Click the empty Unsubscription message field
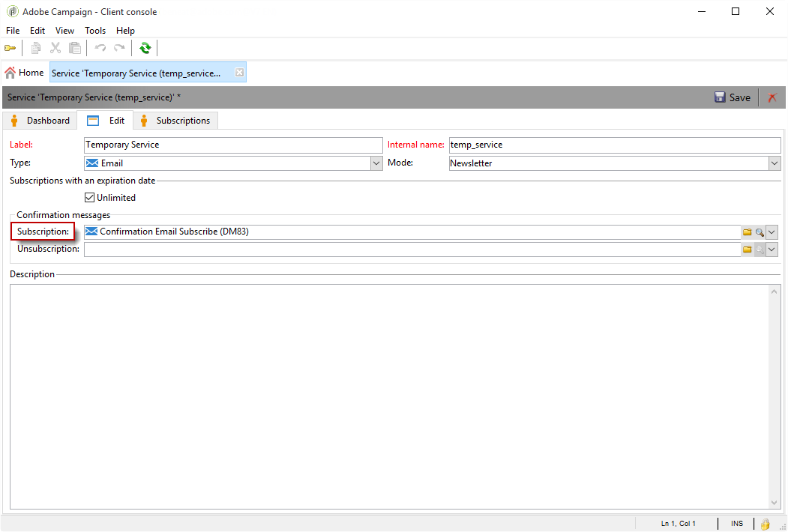788x532 pixels. pyautogui.click(x=412, y=250)
